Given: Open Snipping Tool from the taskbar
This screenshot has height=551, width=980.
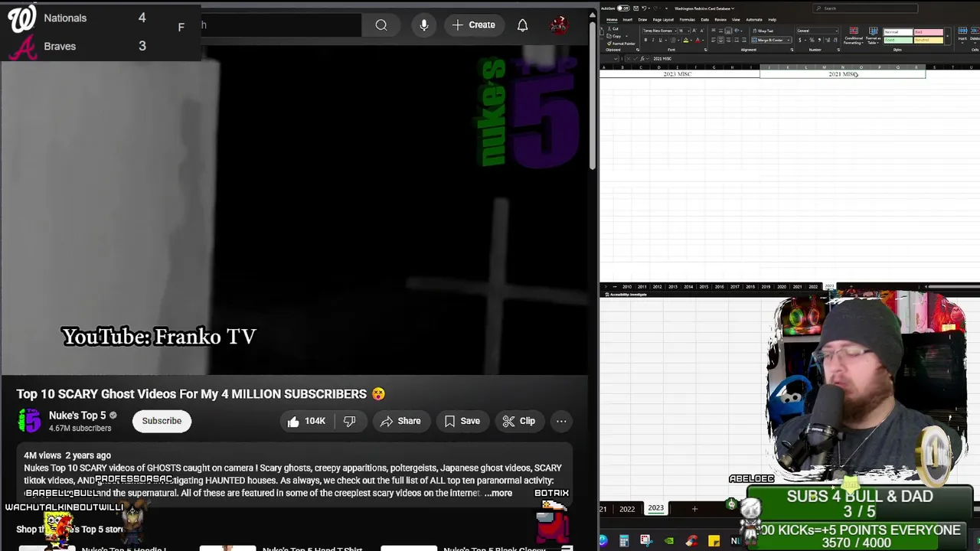Looking at the screenshot, I should pos(645,541).
